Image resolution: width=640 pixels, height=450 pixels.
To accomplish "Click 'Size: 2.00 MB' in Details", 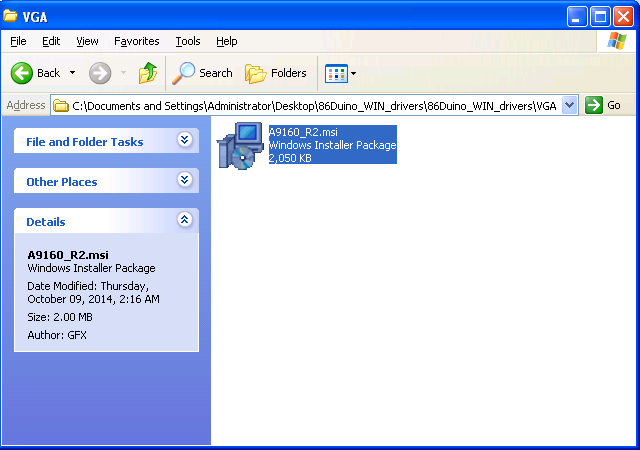I will click(x=60, y=317).
